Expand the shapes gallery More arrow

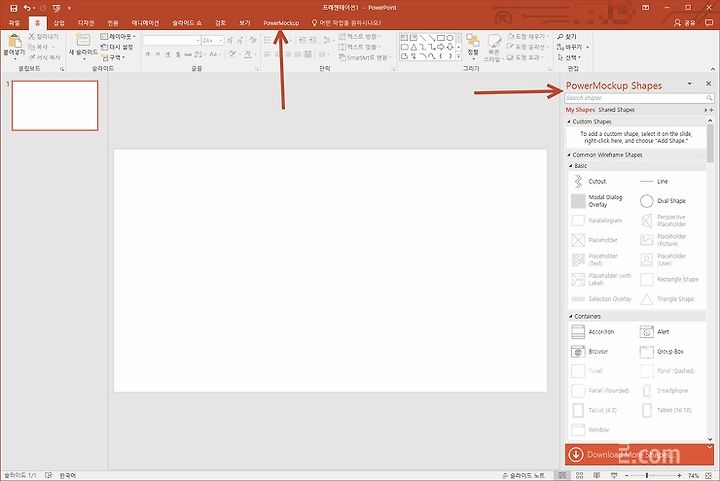(458, 56)
